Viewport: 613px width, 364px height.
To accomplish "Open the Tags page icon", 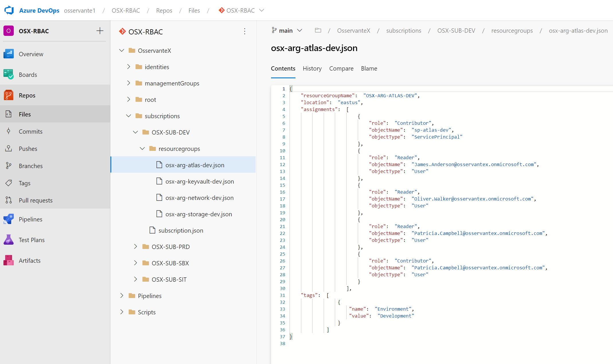I will pos(9,183).
